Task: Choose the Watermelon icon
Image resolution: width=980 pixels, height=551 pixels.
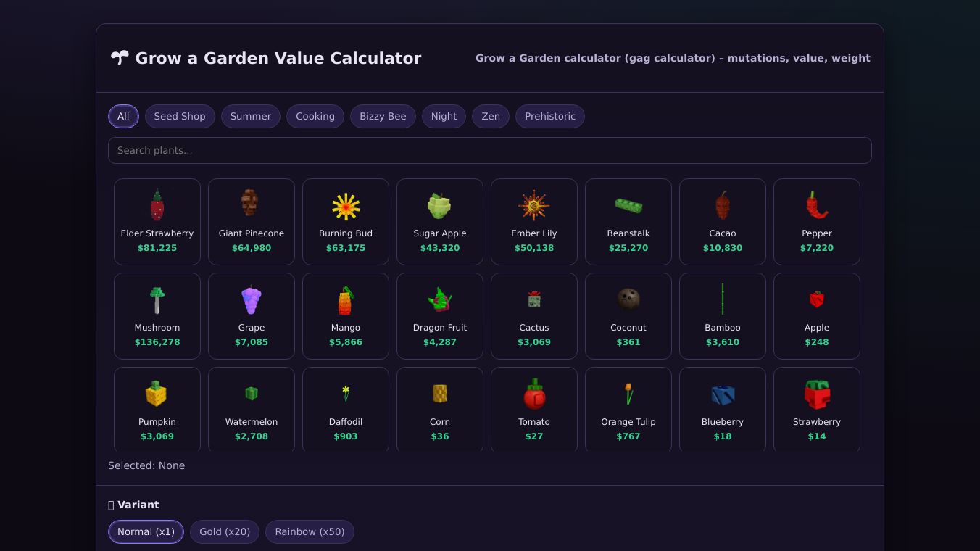Action: tap(252, 393)
